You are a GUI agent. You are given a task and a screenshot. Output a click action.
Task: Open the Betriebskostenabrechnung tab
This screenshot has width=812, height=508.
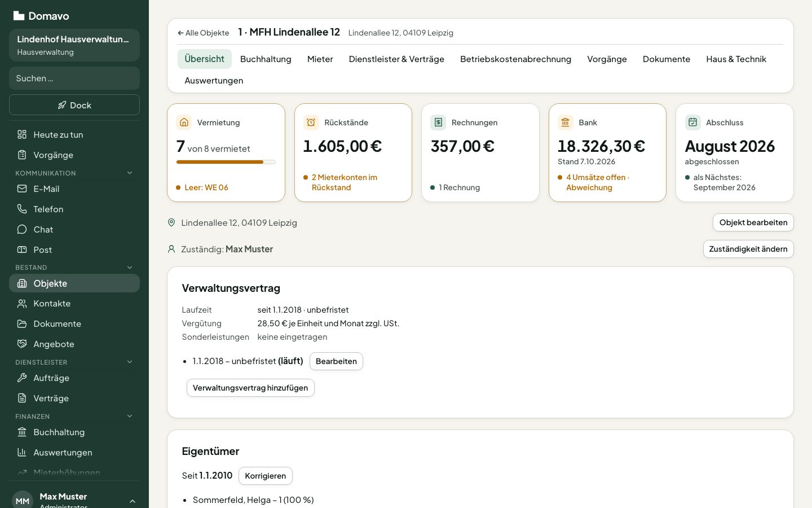(x=515, y=59)
